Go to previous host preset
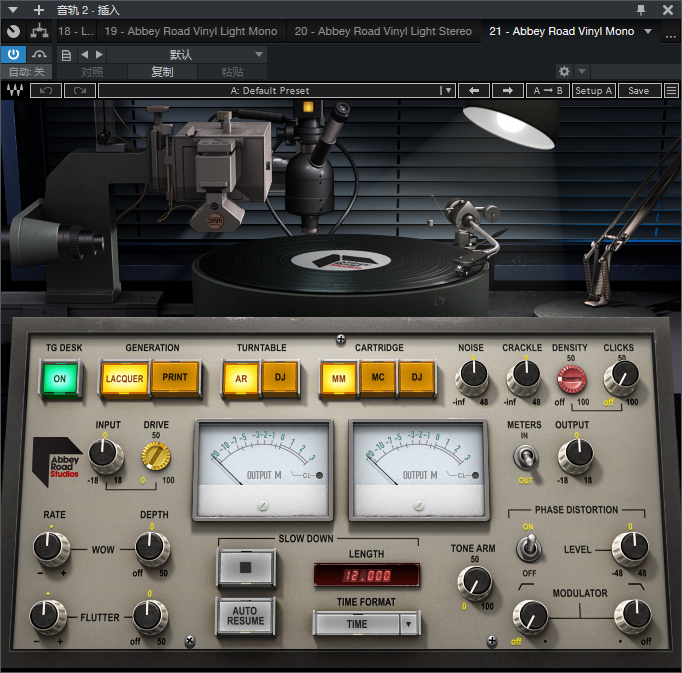682x673 pixels. click(x=84, y=54)
